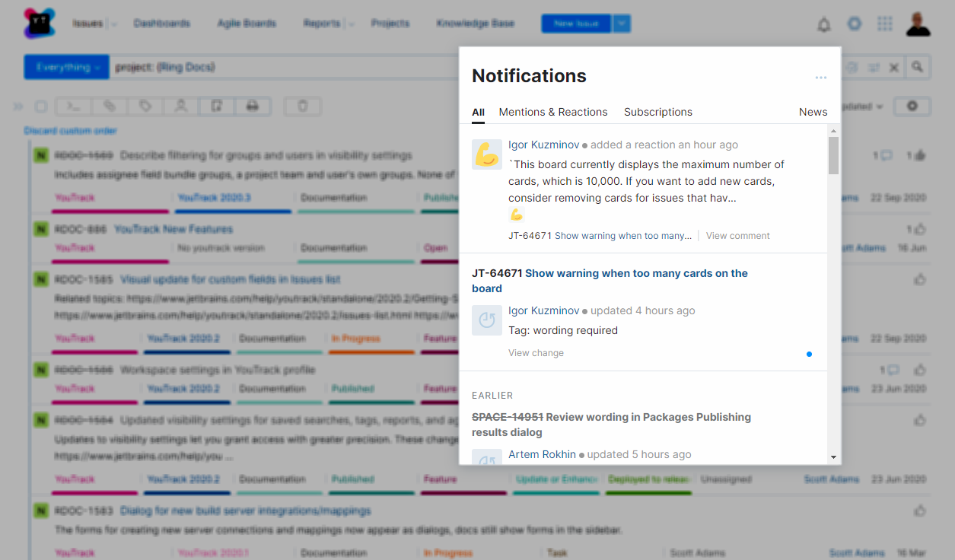Click the printer icon to print issues
This screenshot has height=560, width=955.
pyautogui.click(x=251, y=106)
